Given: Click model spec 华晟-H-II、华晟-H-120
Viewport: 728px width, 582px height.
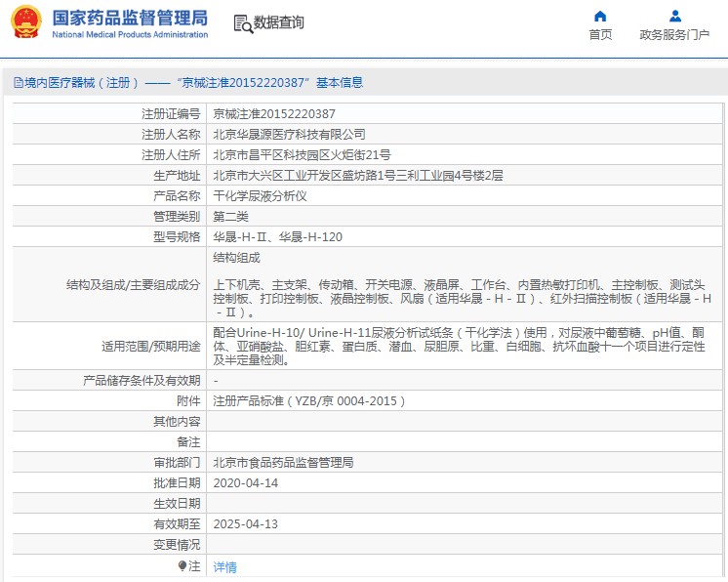Looking at the screenshot, I should [277, 237].
